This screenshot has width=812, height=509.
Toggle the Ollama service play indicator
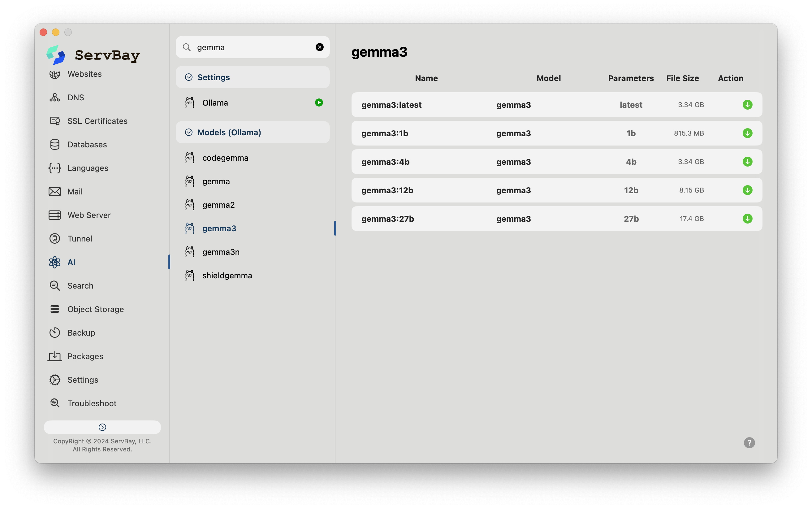pyautogui.click(x=318, y=103)
